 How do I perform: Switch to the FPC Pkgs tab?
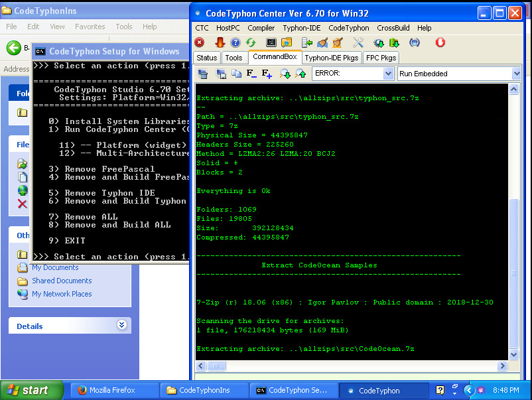[381, 58]
